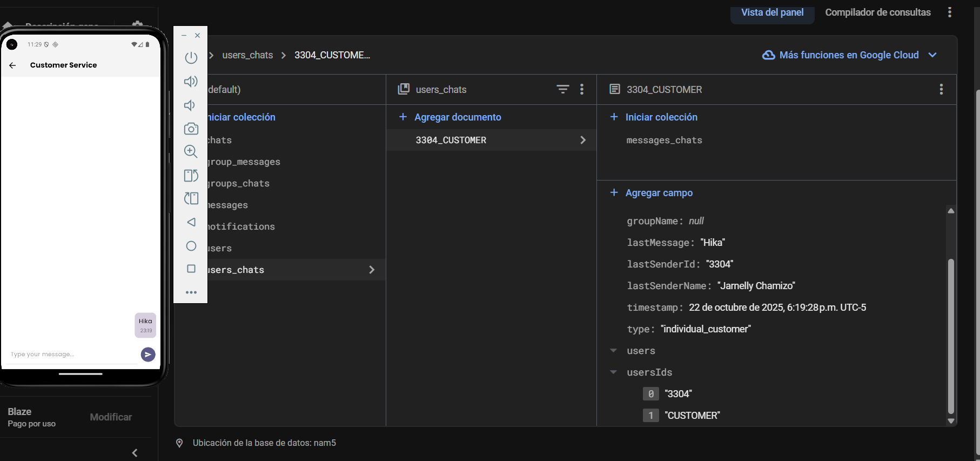The image size is (980, 461).
Task: Switch to Compilador de consultas tab
Action: click(877, 12)
